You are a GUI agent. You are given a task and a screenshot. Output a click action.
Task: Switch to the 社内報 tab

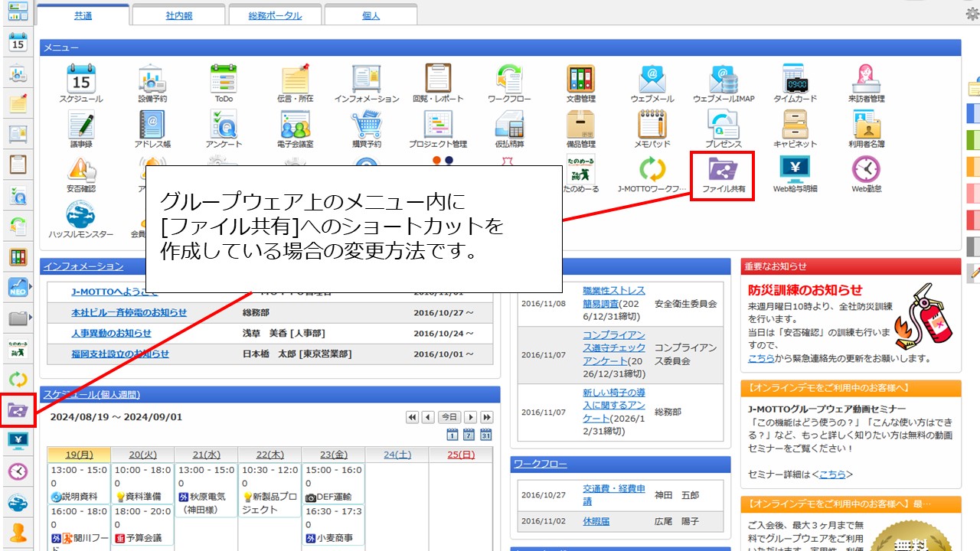pos(179,15)
